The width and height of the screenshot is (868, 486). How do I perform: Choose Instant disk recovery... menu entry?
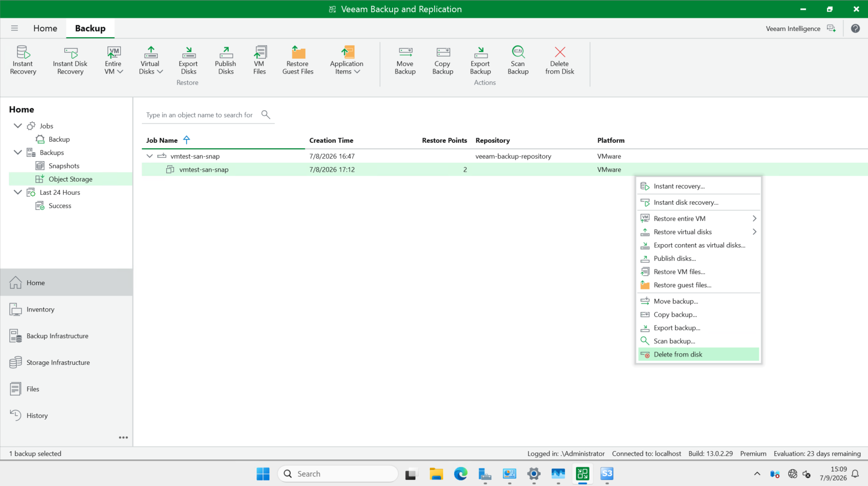tap(698, 203)
